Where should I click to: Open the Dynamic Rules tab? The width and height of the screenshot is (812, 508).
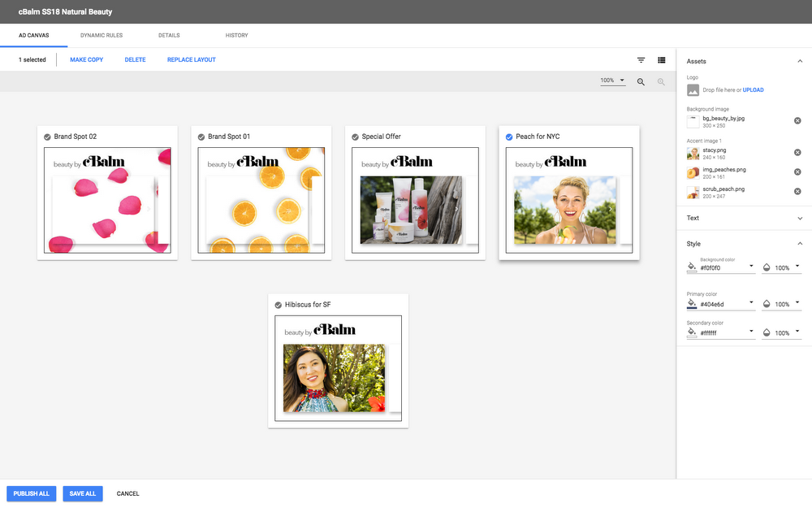tap(101, 36)
